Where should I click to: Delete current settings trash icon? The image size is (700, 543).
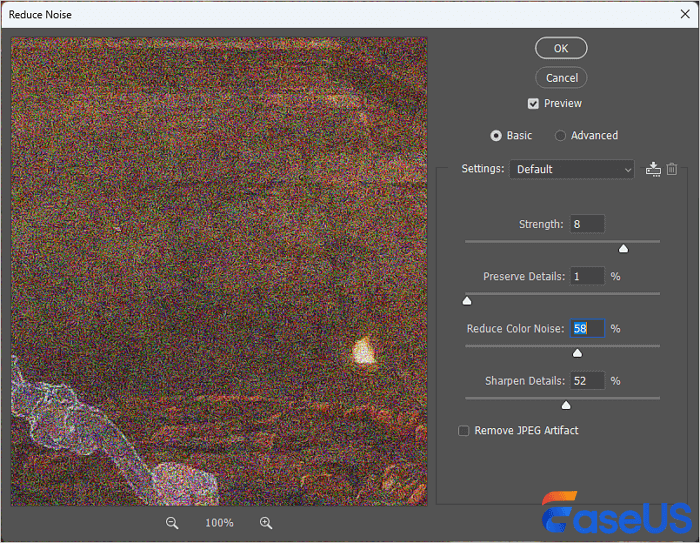[672, 169]
